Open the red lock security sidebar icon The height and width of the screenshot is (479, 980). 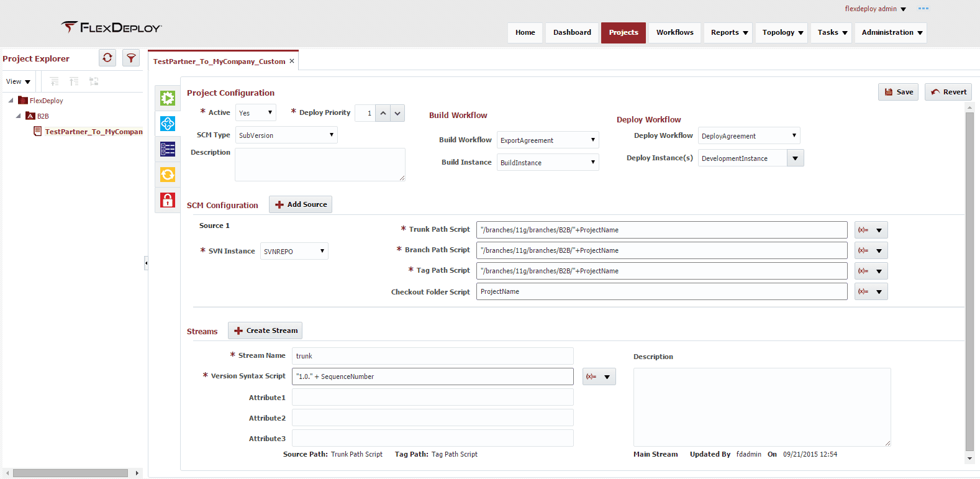168,200
